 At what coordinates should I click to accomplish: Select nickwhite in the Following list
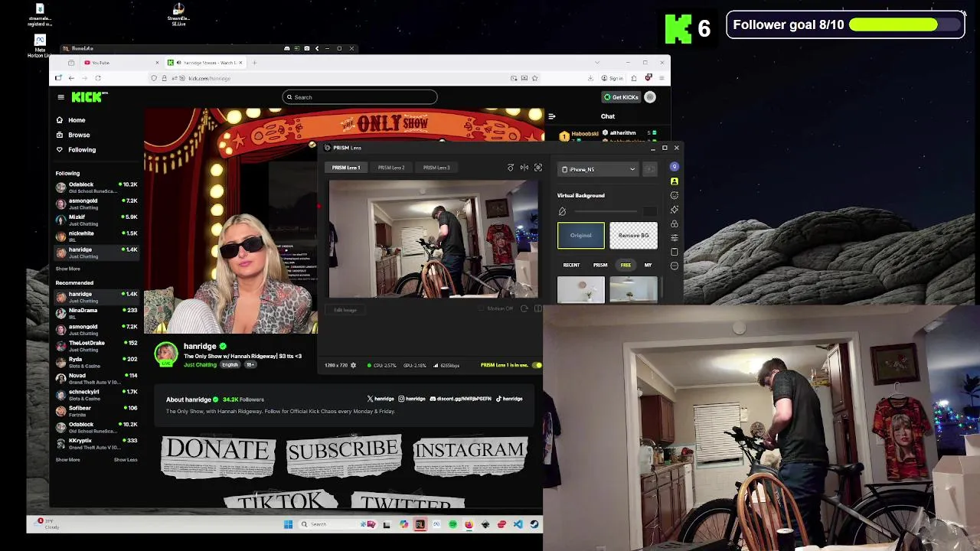[96, 236]
